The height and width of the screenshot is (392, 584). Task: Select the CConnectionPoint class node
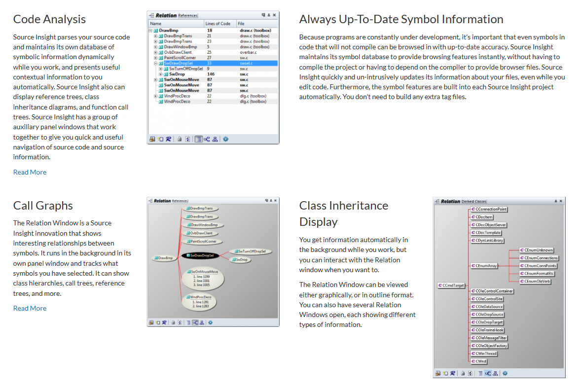pyautogui.click(x=489, y=209)
